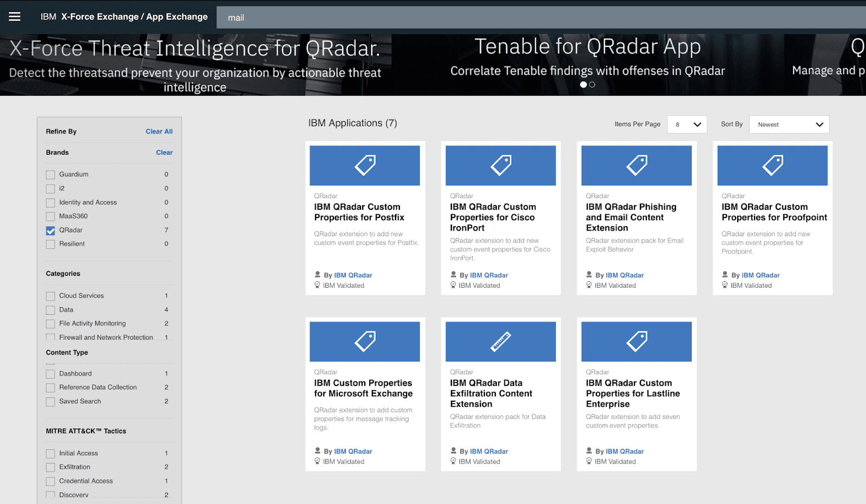Image resolution: width=866 pixels, height=504 pixels.
Task: Click the author person icon on Microsoft Exchange card
Action: (x=318, y=451)
